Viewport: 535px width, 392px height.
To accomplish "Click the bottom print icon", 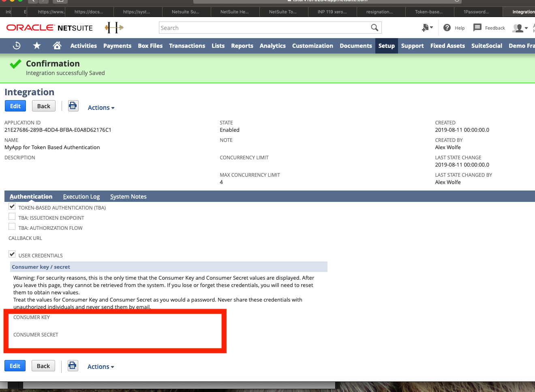I will 73,366.
